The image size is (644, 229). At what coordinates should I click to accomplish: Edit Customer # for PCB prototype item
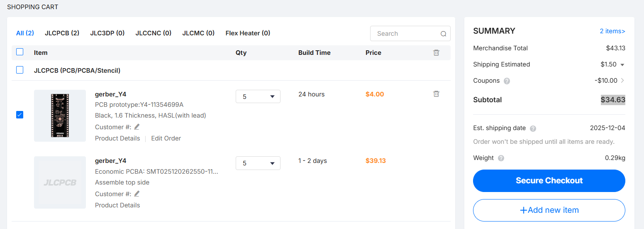137,127
